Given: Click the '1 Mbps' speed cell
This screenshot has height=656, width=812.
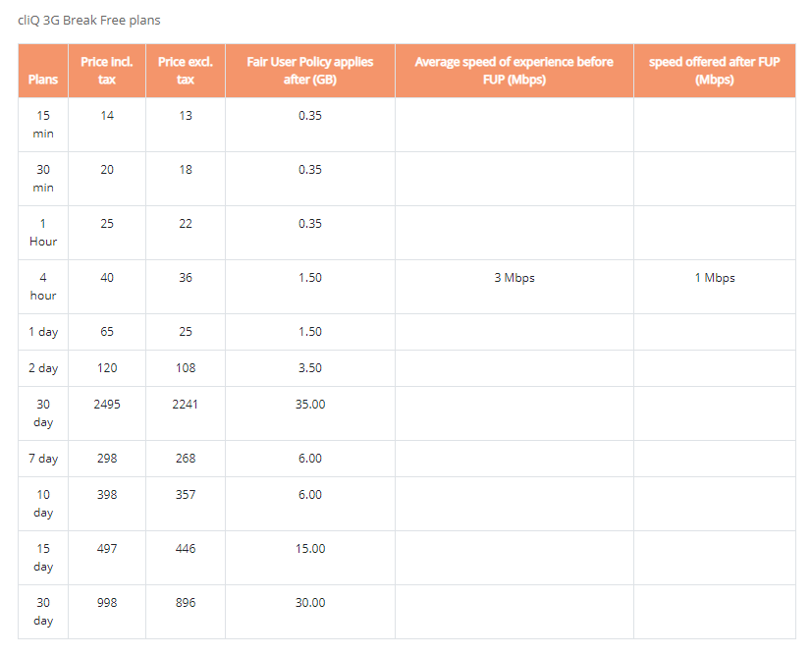Looking at the screenshot, I should 715,287.
